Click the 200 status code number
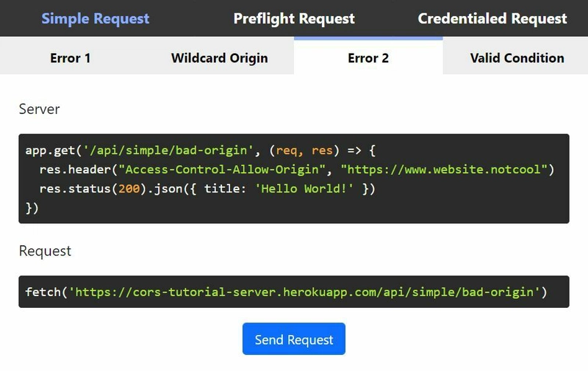588x371 pixels. [129, 189]
